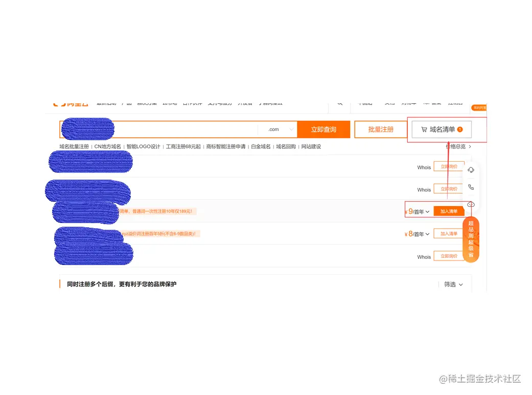Screen dimensions: 532x395
Task: Click the 立即查询 search button
Action: tap(324, 129)
